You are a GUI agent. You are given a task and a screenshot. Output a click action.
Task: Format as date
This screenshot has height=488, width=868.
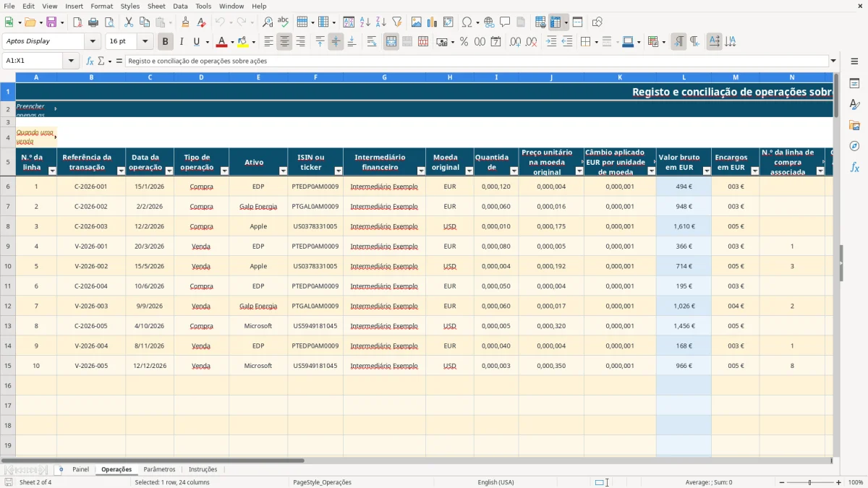pyautogui.click(x=495, y=42)
